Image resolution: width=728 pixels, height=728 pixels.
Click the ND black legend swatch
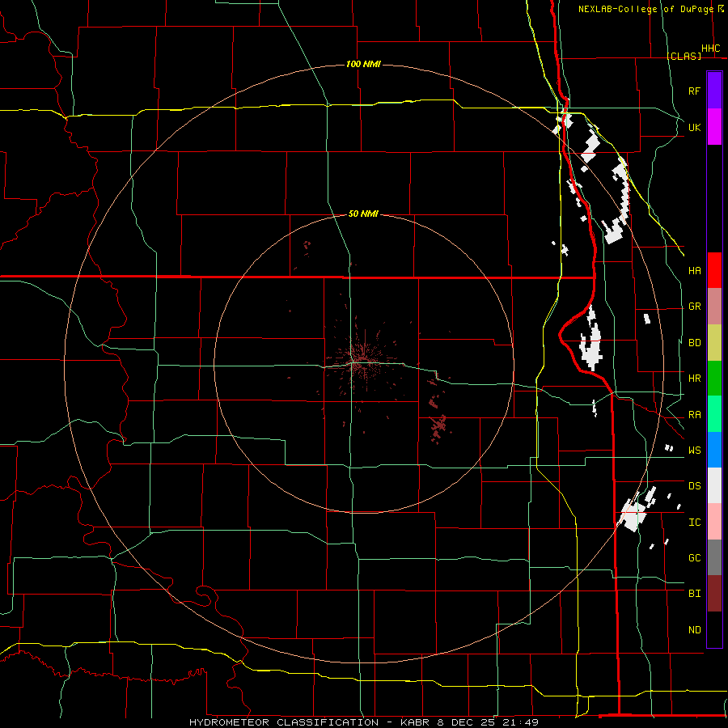click(714, 629)
